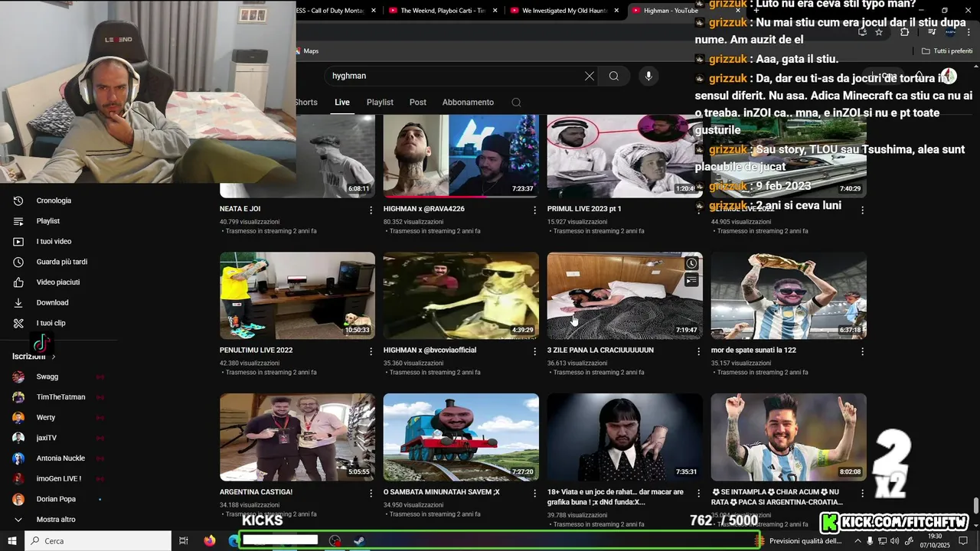The width and height of the screenshot is (980, 551).
Task: Add 3 ZILE video to queue
Action: 691,280
